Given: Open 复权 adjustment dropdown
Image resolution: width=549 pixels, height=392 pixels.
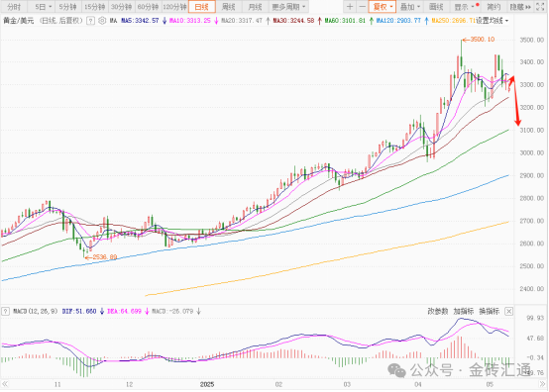Looking at the screenshot, I should pos(383,7).
